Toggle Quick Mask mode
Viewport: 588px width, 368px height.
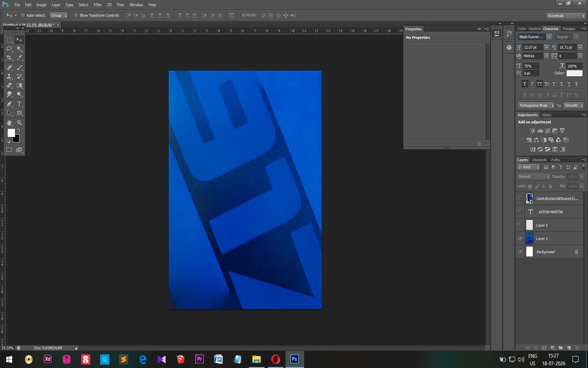click(9, 150)
